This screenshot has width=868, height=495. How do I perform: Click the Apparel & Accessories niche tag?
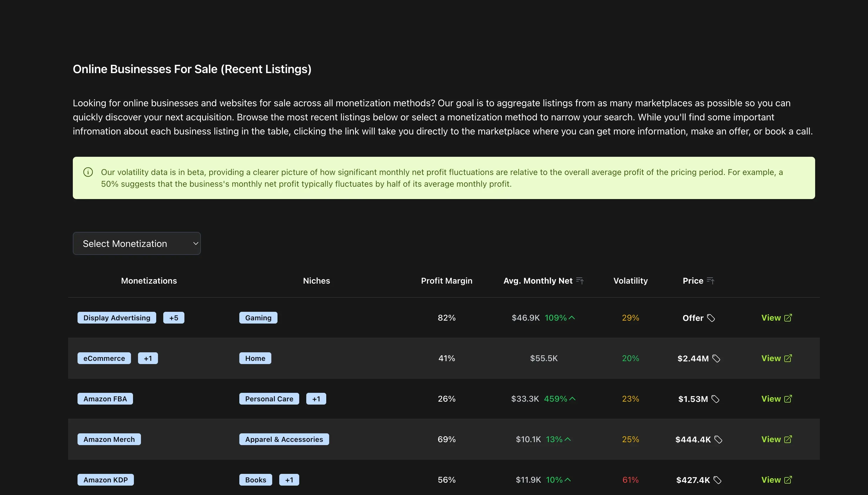point(284,439)
